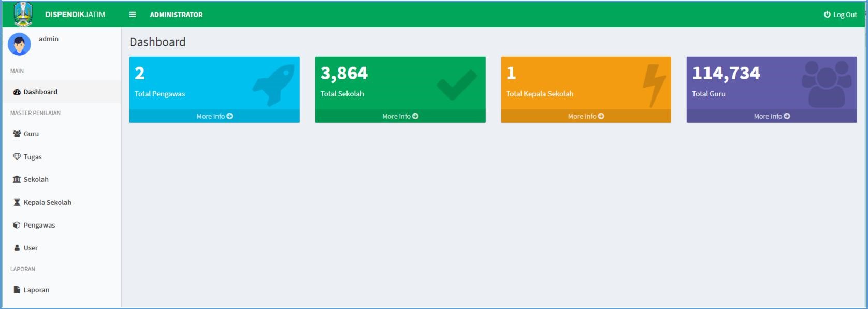The width and height of the screenshot is (868, 309).
Task: Toggle the sidebar with the hamburger icon
Action: click(133, 15)
